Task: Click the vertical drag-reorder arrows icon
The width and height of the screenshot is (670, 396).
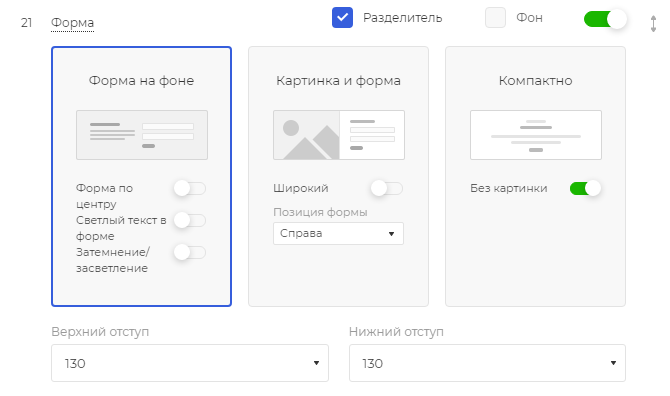Action: (x=653, y=24)
